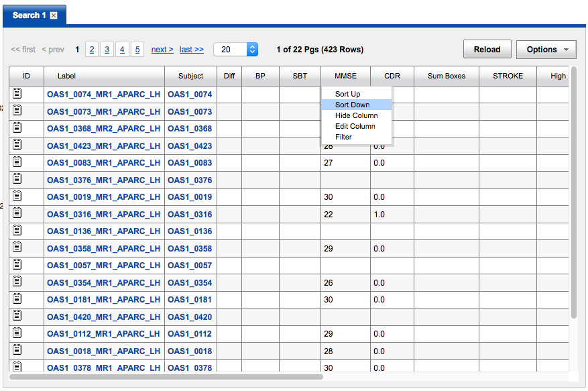Viewport: 588px width, 391px height.
Task: Click the row icon beside OAS1_0354_MR1_APARC_LH
Action: (17, 282)
